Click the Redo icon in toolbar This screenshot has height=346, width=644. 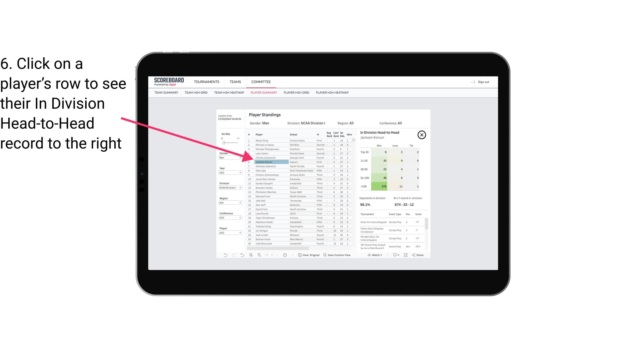(x=233, y=255)
